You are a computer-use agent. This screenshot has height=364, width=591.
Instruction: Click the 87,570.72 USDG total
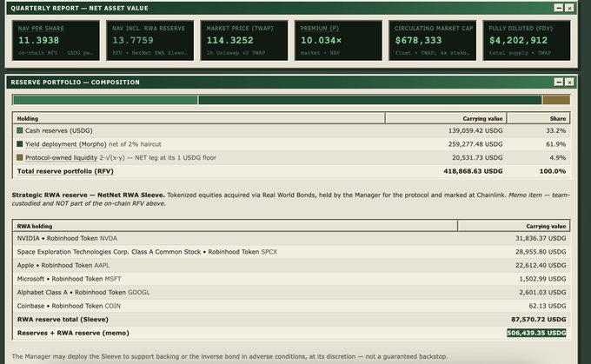click(539, 320)
